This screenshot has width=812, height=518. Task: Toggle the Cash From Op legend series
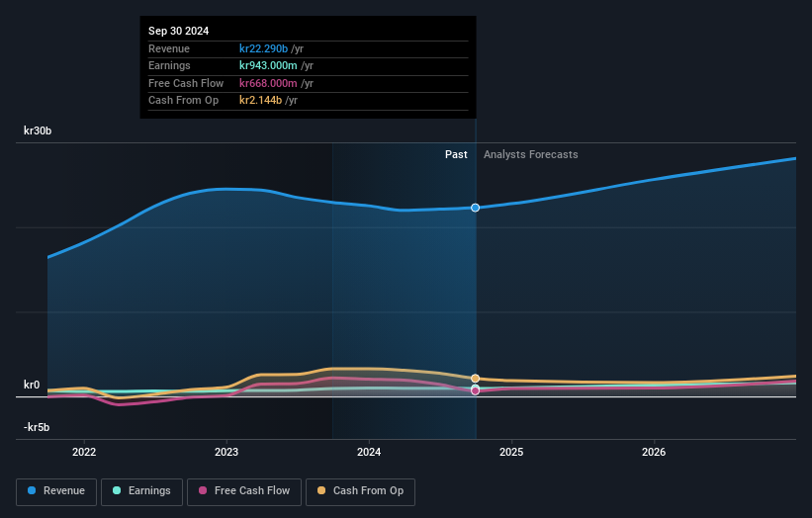pyautogui.click(x=360, y=491)
